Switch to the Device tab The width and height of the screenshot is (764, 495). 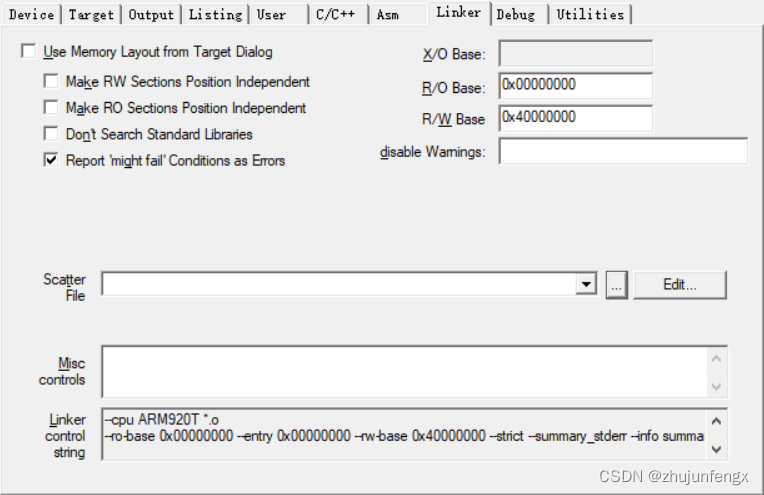click(x=31, y=15)
